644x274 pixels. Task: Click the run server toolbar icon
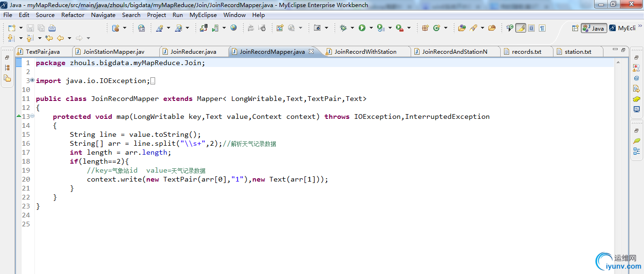coord(215,28)
